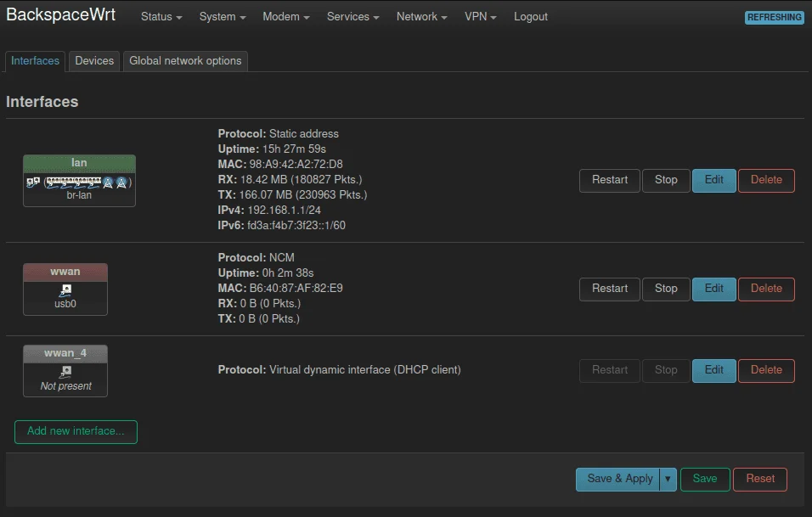
Task: Click the br-lan device name
Action: (x=79, y=195)
